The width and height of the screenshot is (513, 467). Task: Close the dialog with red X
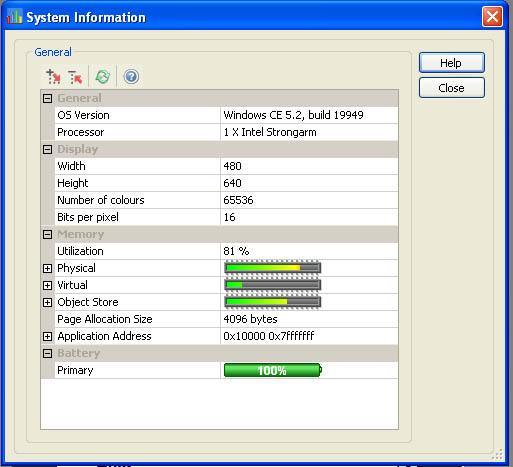point(492,16)
